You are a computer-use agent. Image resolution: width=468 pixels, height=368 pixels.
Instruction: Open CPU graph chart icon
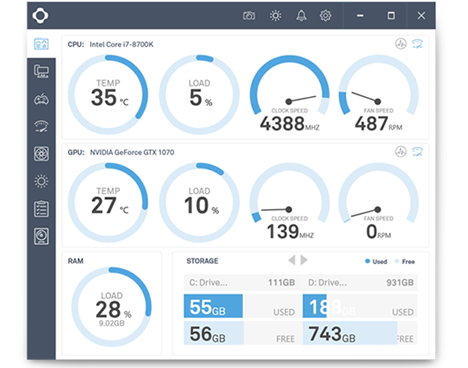[x=401, y=44]
